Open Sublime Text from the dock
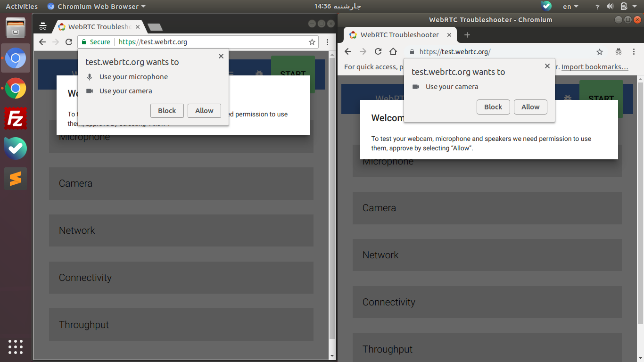 (x=16, y=179)
